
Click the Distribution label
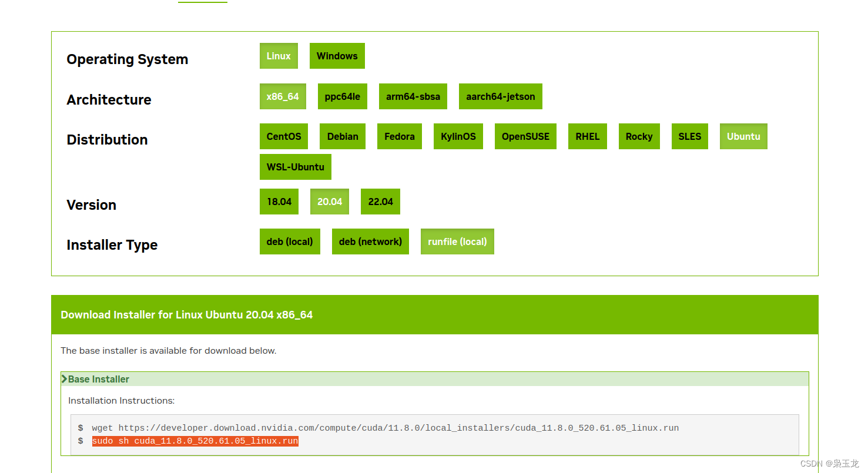(x=107, y=140)
